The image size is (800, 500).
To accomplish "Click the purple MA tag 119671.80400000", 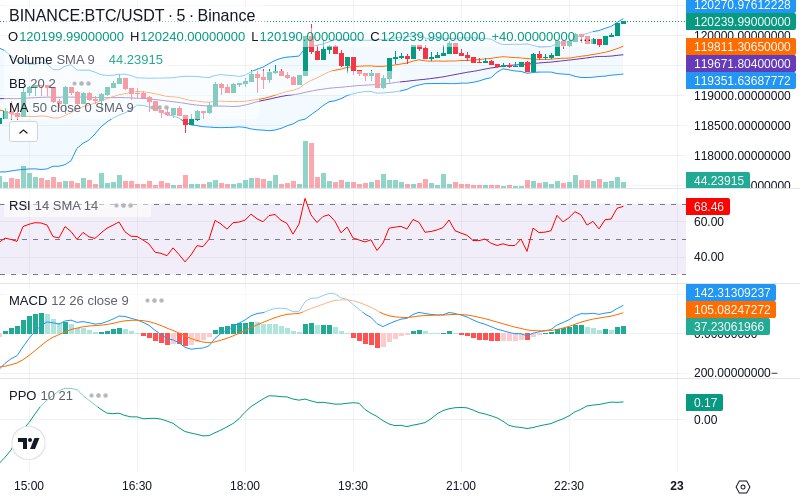I will pos(741,64).
